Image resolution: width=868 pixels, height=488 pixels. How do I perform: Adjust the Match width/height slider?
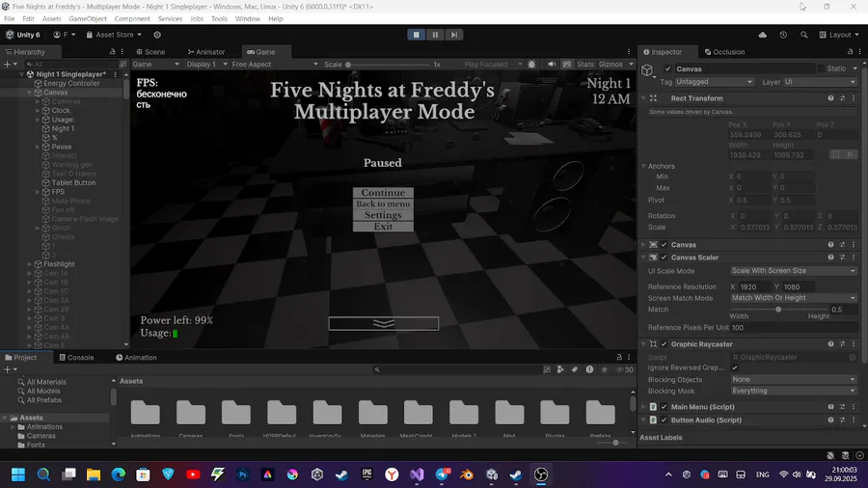tap(778, 310)
